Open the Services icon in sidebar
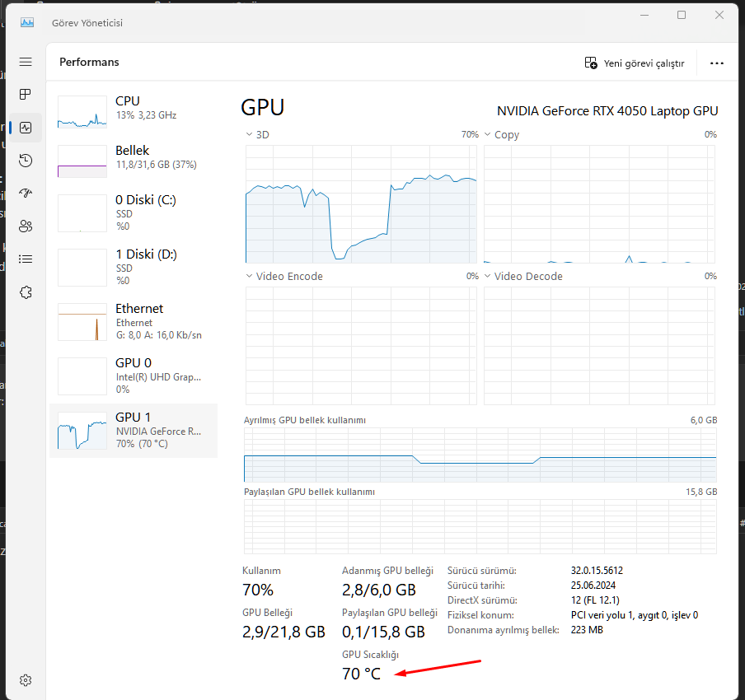 click(26, 292)
